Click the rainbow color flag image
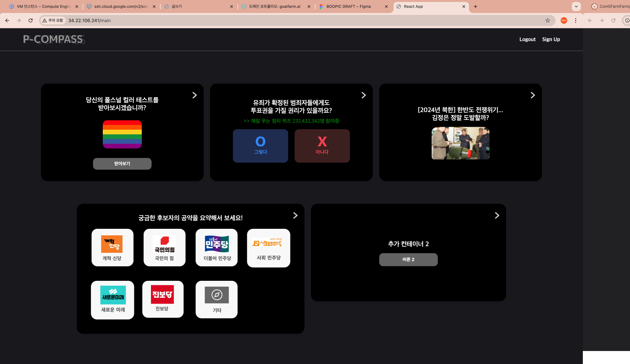 (122, 135)
